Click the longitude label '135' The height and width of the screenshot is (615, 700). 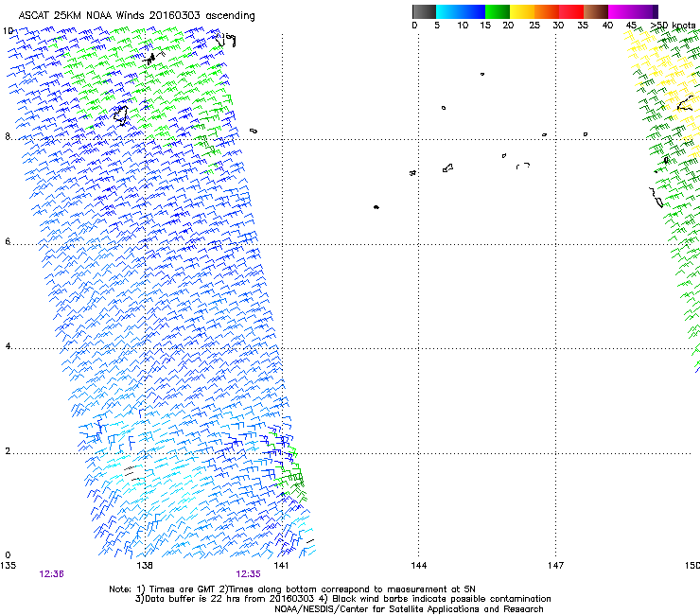tap(8, 566)
